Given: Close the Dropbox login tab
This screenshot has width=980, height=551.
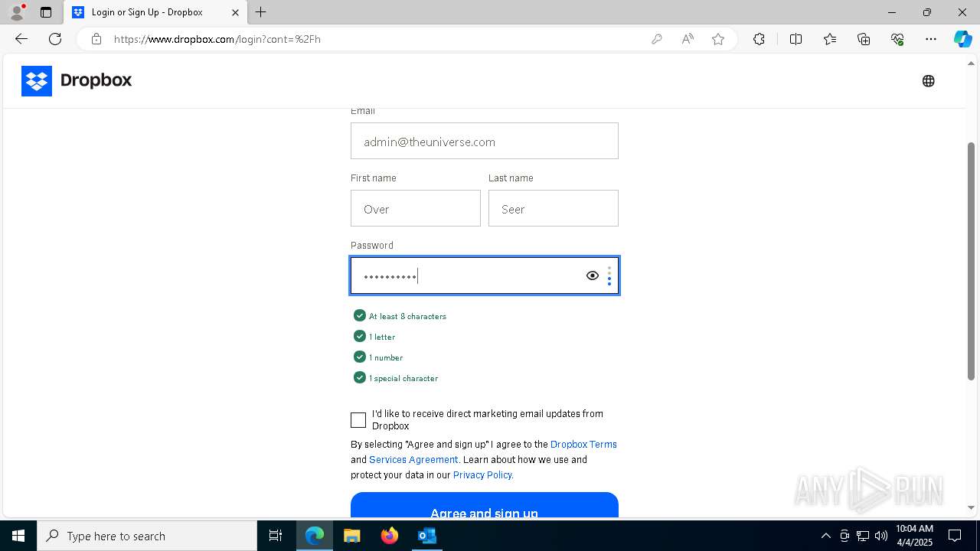Looking at the screenshot, I should coord(235,12).
